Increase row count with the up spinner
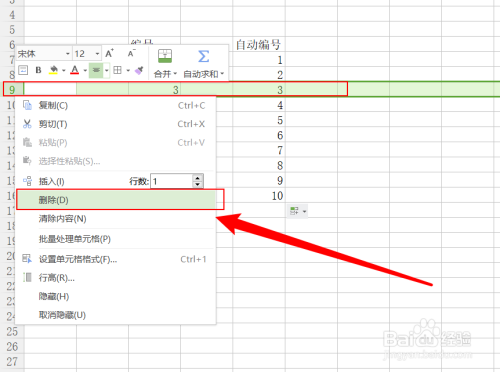This screenshot has width=500, height=372. click(198, 178)
